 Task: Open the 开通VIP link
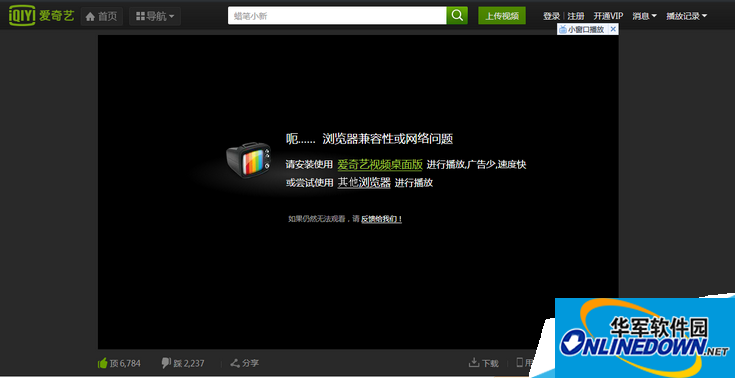coord(608,16)
